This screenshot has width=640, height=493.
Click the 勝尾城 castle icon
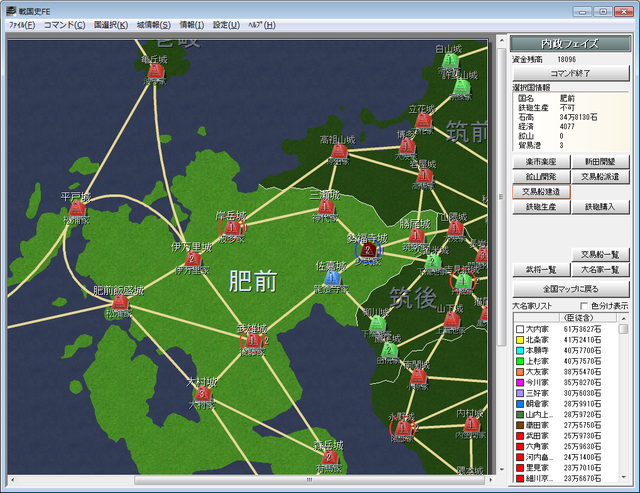point(416,236)
